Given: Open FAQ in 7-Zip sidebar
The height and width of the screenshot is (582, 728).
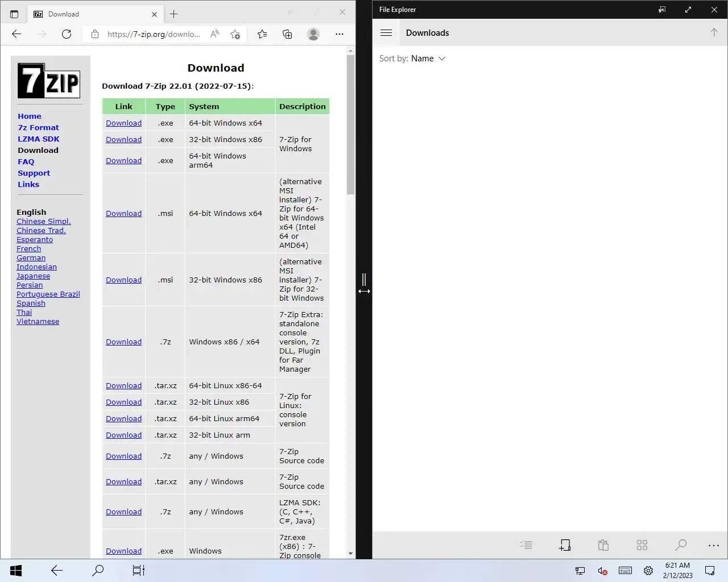Looking at the screenshot, I should coord(26,161).
